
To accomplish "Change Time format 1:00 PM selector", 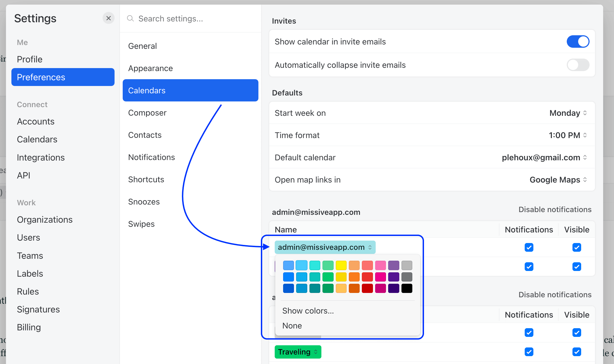I will [x=568, y=135].
